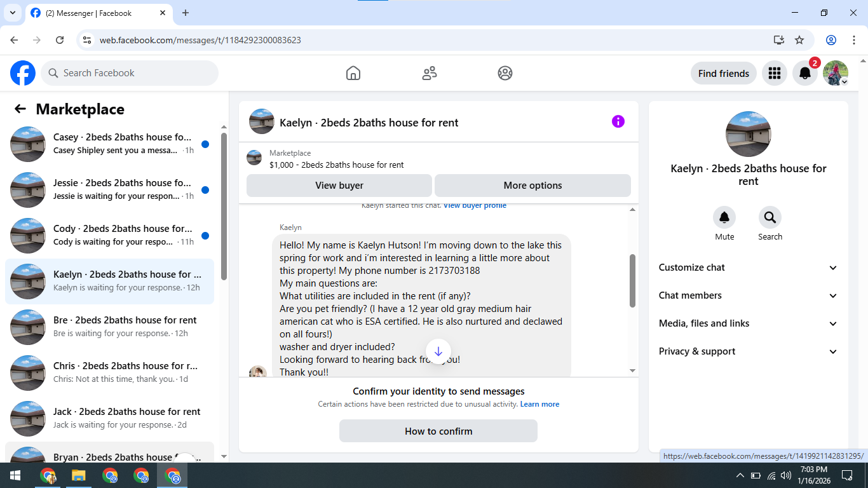Screen dimensions: 868x488
Task: Open the Groups icon in top navigation
Action: click(x=505, y=73)
